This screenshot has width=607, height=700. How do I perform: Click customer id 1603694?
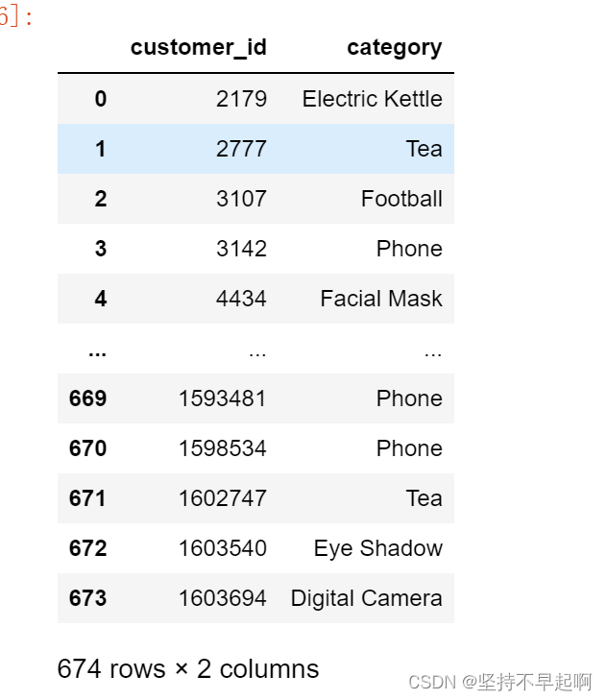[x=222, y=598]
